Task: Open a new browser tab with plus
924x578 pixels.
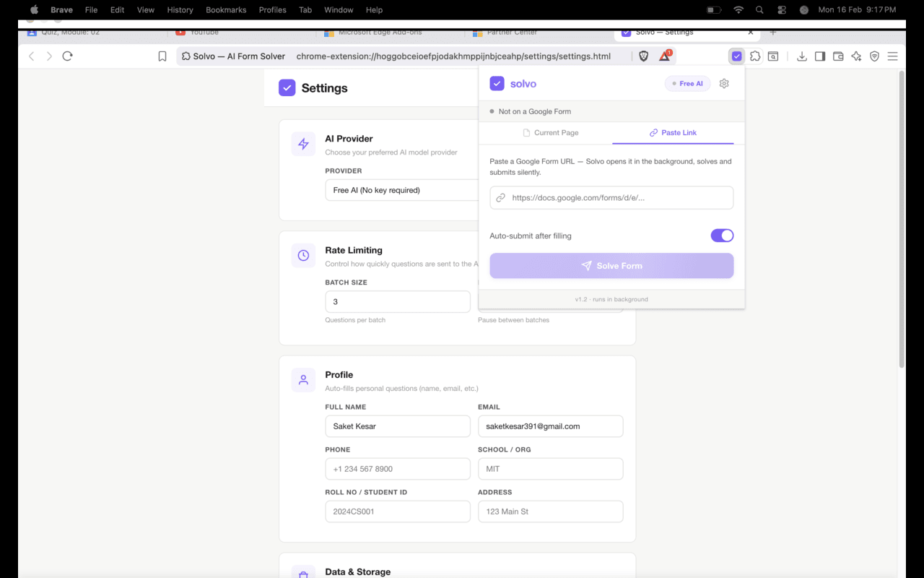Action: point(773,33)
